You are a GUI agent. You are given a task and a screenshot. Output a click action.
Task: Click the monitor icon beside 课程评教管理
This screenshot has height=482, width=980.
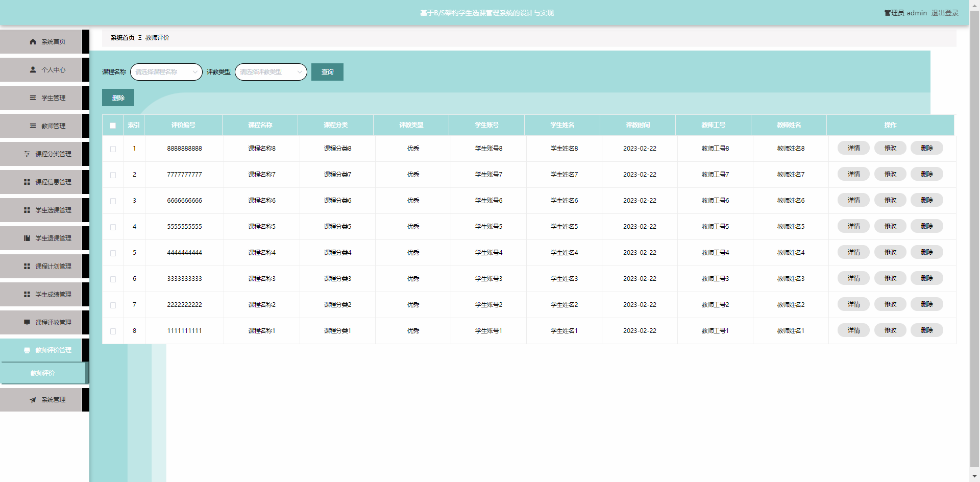pyautogui.click(x=27, y=323)
